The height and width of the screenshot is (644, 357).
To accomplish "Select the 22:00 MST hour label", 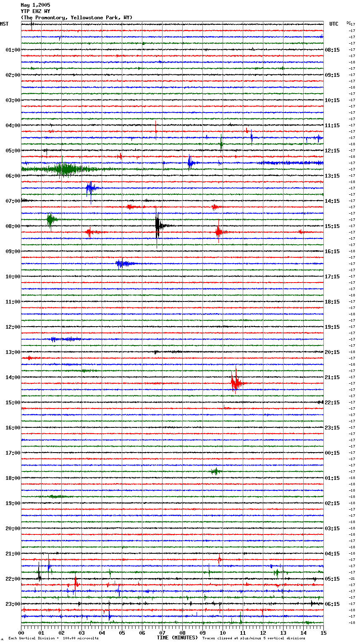I will coord(13,579).
